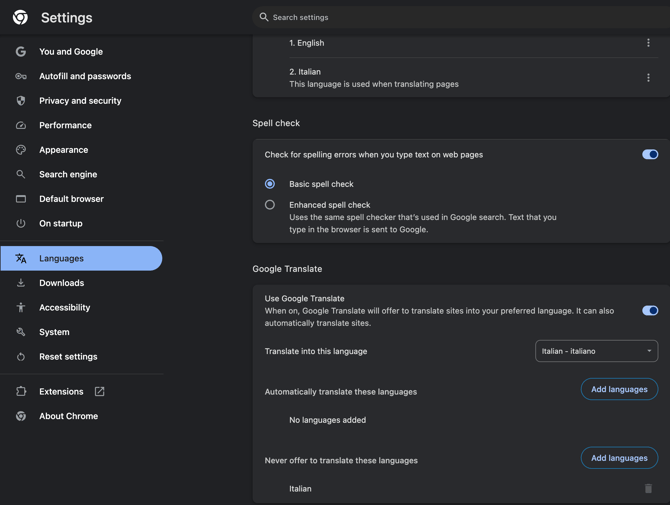Click the Privacy and security shield icon
The image size is (670, 505).
coord(21,101)
